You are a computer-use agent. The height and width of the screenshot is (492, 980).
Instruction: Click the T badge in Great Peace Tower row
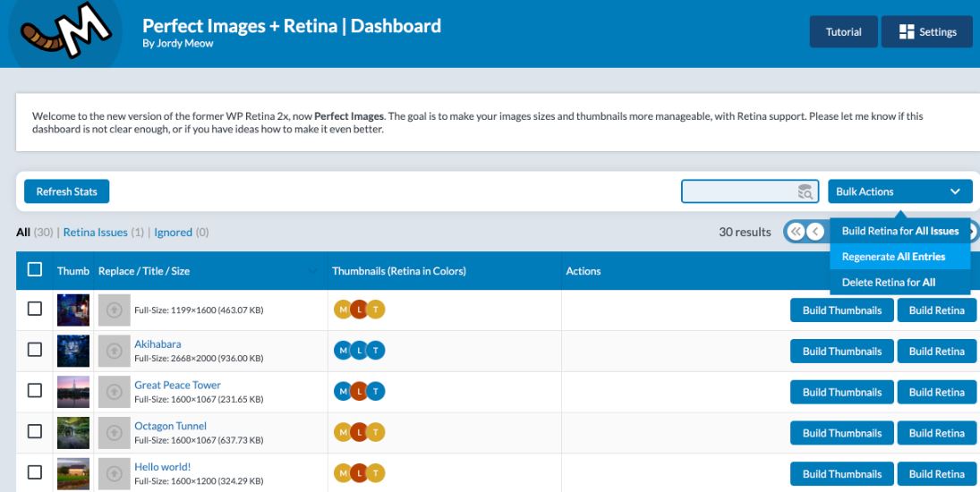(x=376, y=392)
